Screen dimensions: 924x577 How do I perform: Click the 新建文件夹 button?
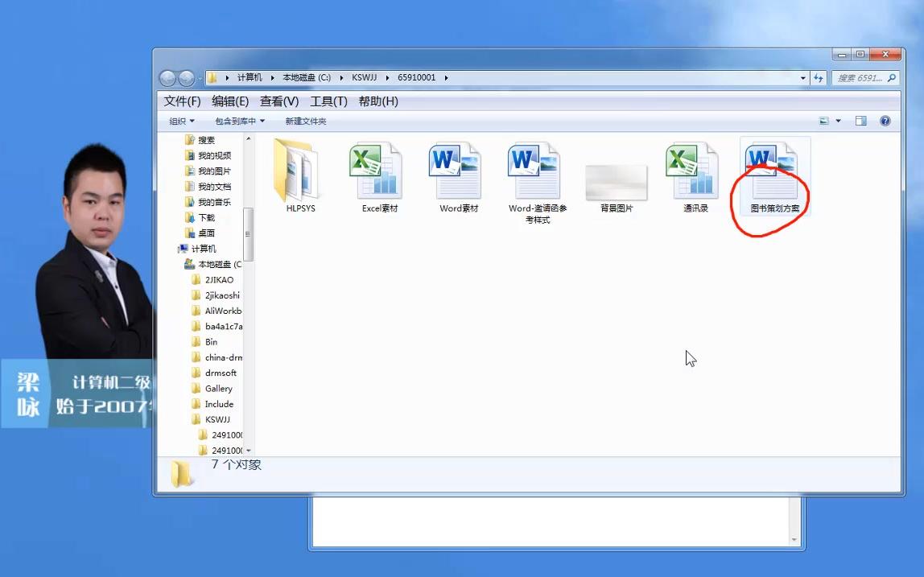pos(307,121)
